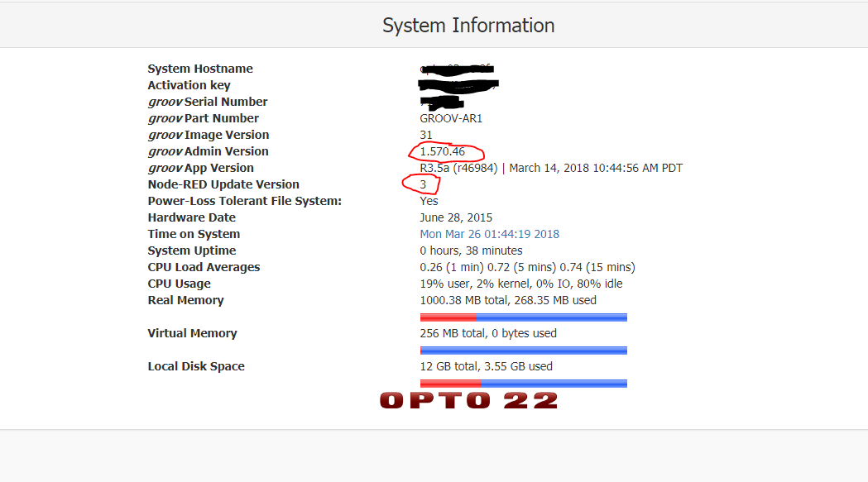Select the App Version R3.5a text
This screenshot has width=868, height=482.
551,168
